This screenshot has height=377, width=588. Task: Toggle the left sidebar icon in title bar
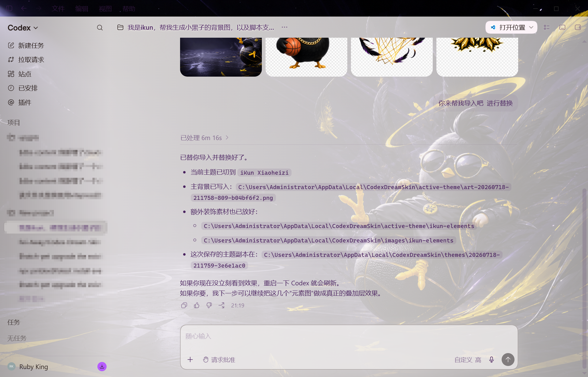tap(9, 8)
